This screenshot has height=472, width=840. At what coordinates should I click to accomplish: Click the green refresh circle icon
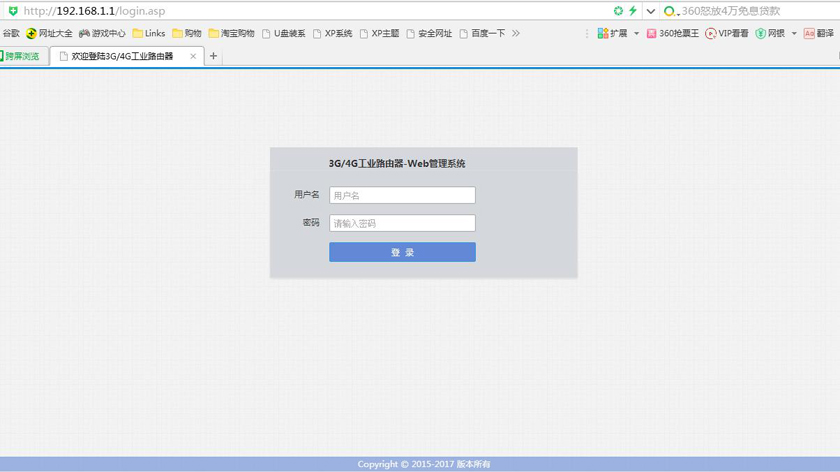pyautogui.click(x=618, y=11)
